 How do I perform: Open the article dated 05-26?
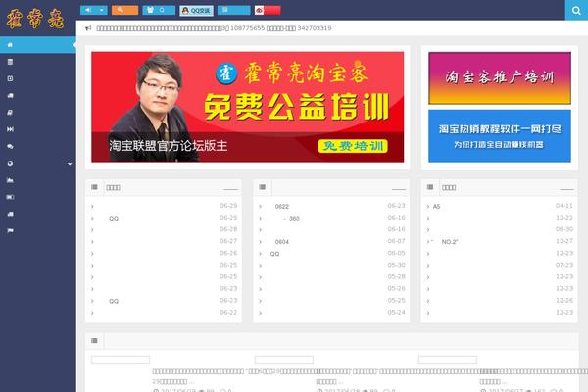click(332, 289)
